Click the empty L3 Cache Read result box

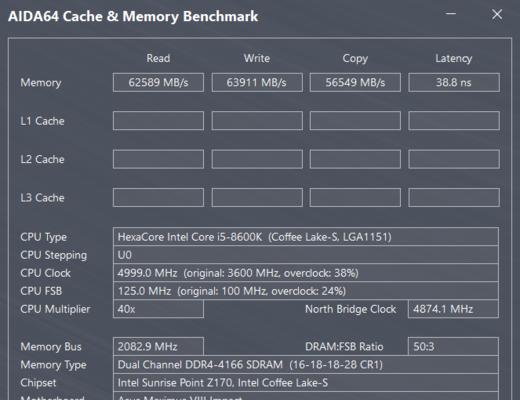click(158, 198)
